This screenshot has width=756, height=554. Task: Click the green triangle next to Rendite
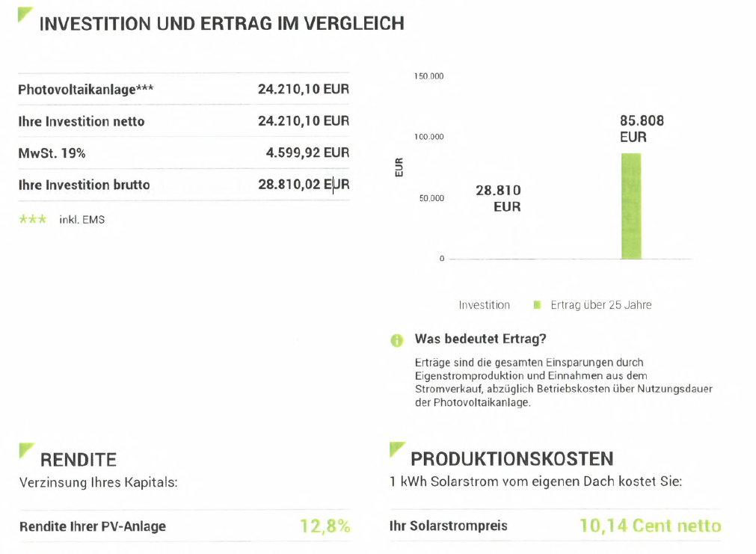pos(25,450)
